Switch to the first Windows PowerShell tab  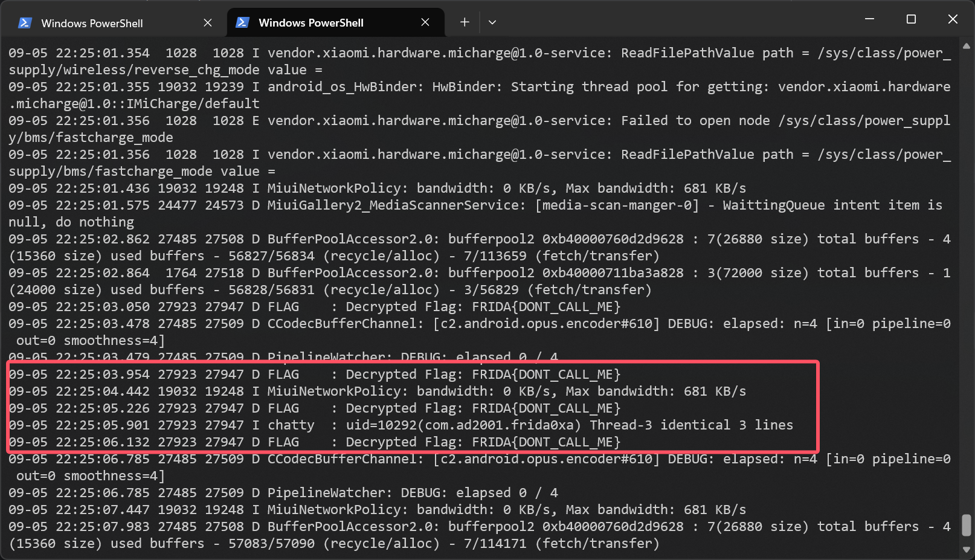(x=115, y=23)
